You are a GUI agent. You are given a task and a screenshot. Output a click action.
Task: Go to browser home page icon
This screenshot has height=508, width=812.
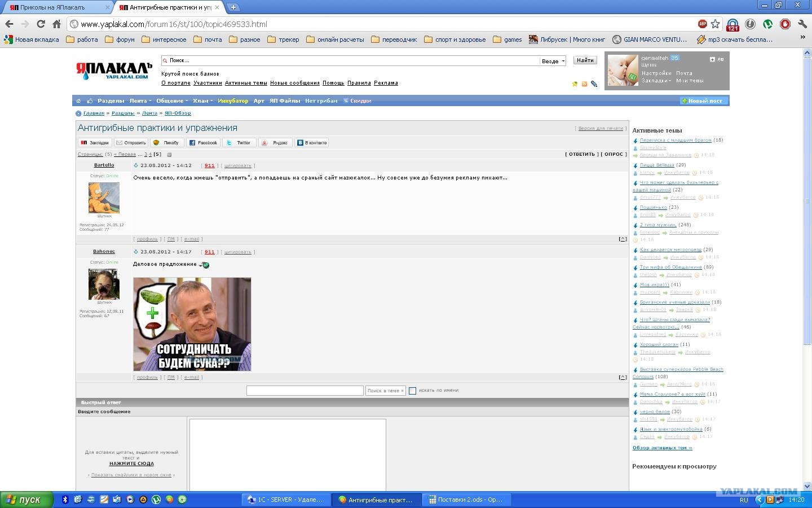pos(56,24)
